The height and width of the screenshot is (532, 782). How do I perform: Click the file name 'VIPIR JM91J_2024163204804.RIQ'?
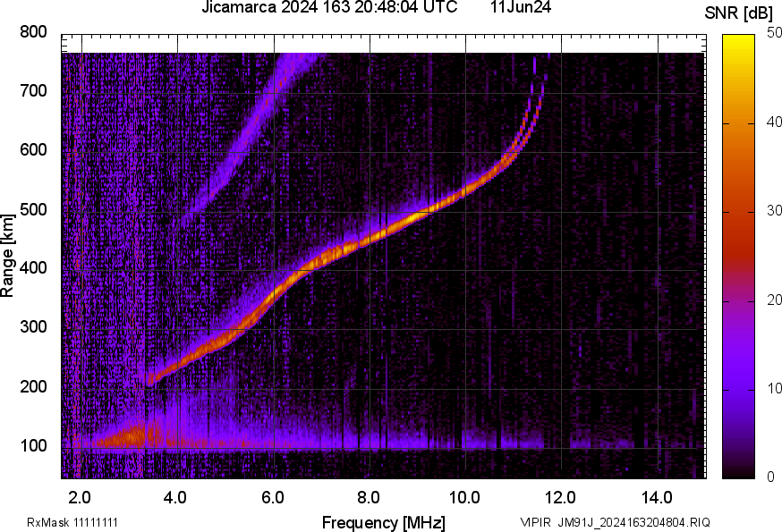click(x=615, y=522)
